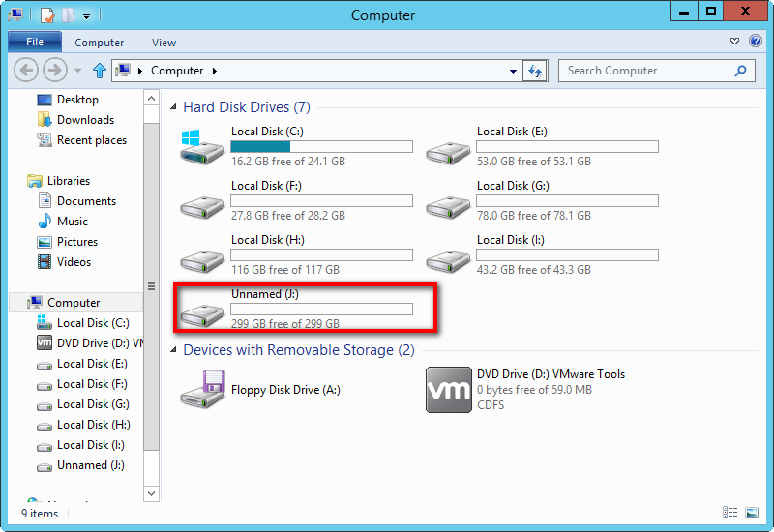Click the Unnamed (J:) usage bar

click(321, 309)
